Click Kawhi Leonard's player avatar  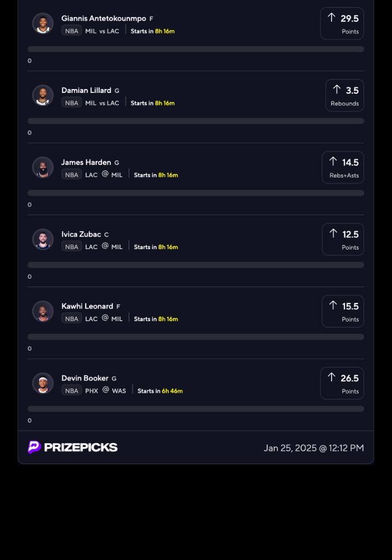pos(43,311)
